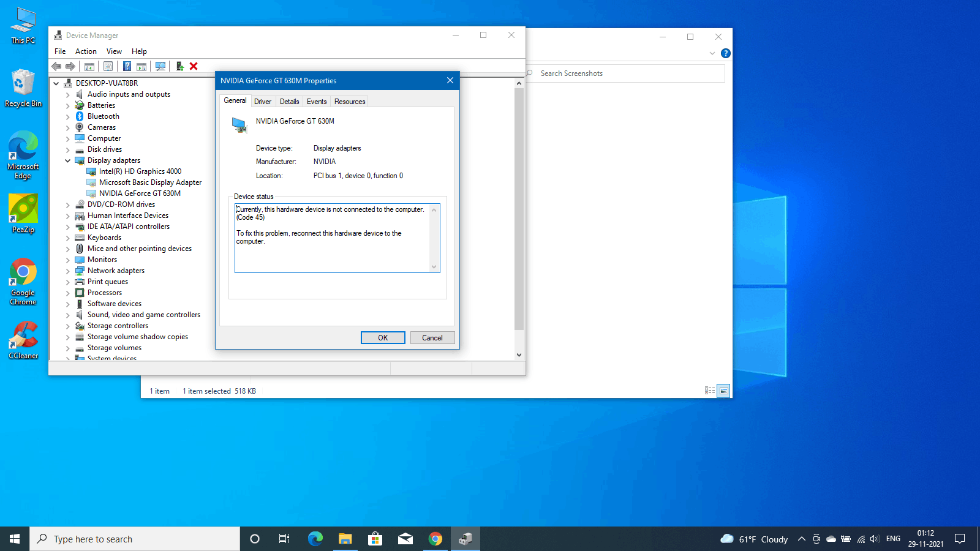Open the Action menu in Device Manager
The image size is (980, 551).
[x=86, y=51]
